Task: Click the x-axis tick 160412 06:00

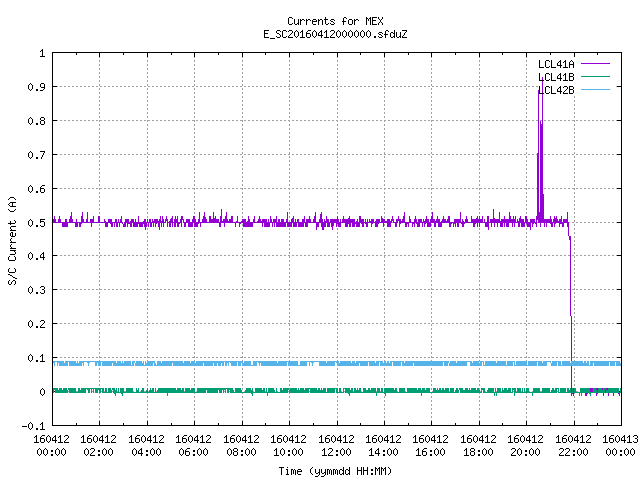Action: (193, 445)
